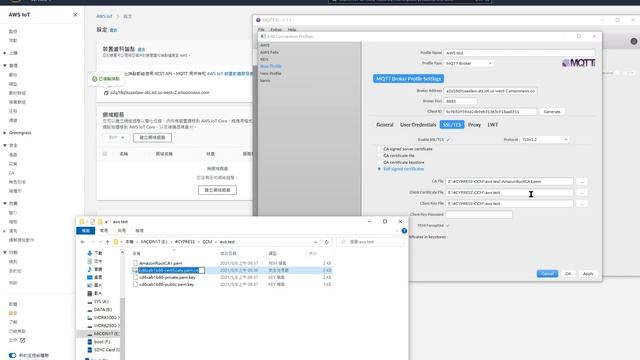Select CA signed server certificate option

point(379,149)
